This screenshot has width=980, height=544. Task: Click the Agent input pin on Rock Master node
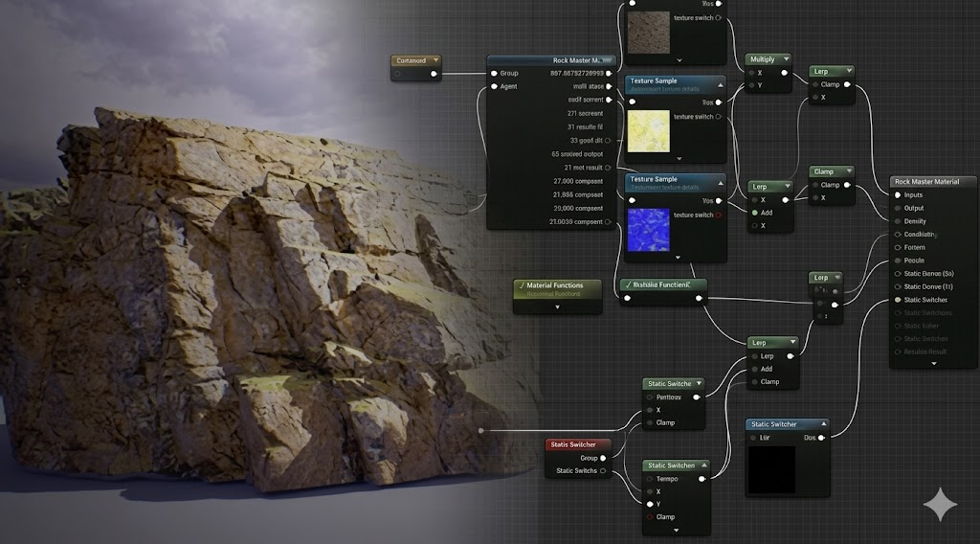(494, 86)
